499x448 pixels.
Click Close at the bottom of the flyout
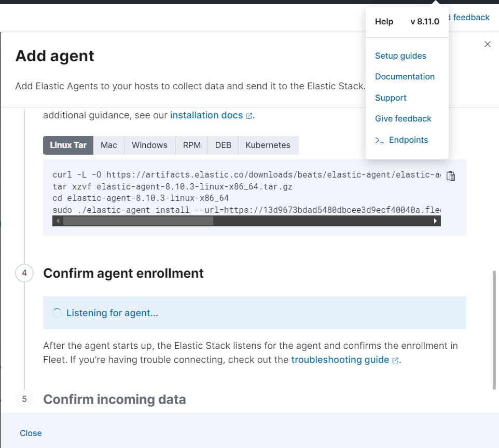(x=31, y=433)
